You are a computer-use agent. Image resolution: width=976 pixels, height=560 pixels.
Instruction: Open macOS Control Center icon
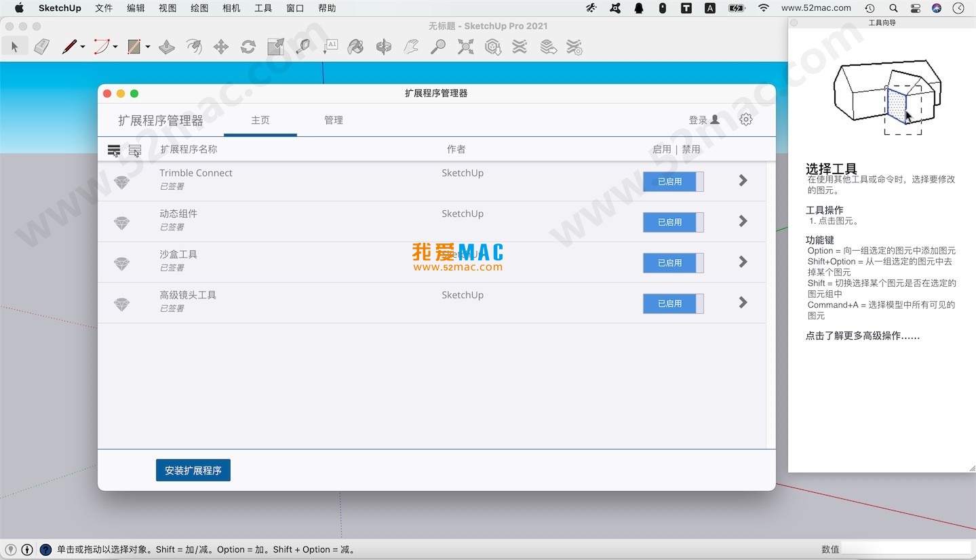point(915,8)
